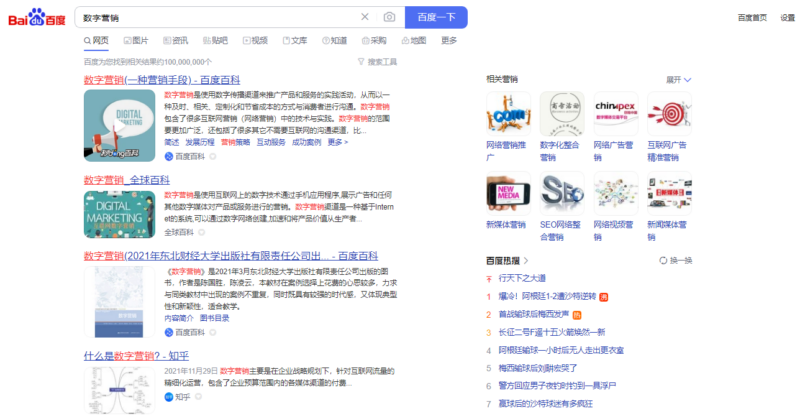Open 网络视频营销 related image

click(616, 193)
